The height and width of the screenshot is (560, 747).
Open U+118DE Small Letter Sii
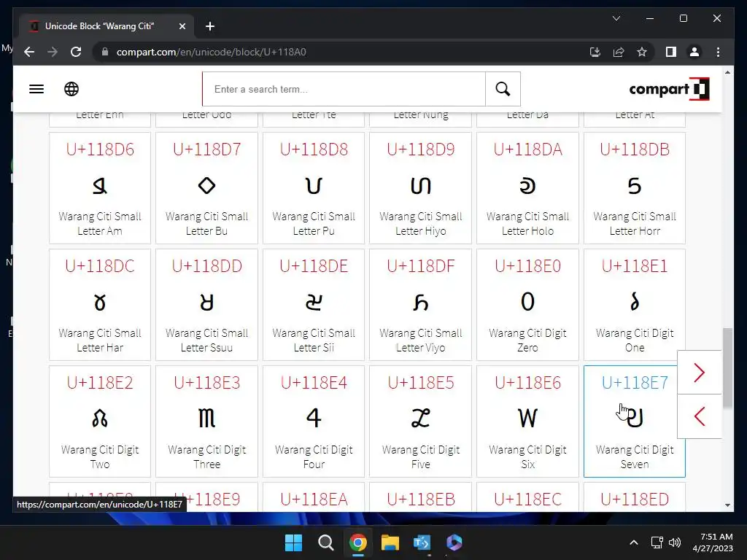(x=314, y=305)
